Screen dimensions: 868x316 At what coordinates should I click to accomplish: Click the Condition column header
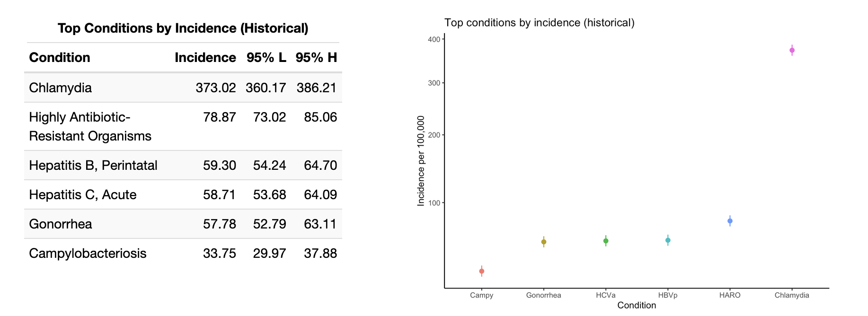click(x=60, y=58)
